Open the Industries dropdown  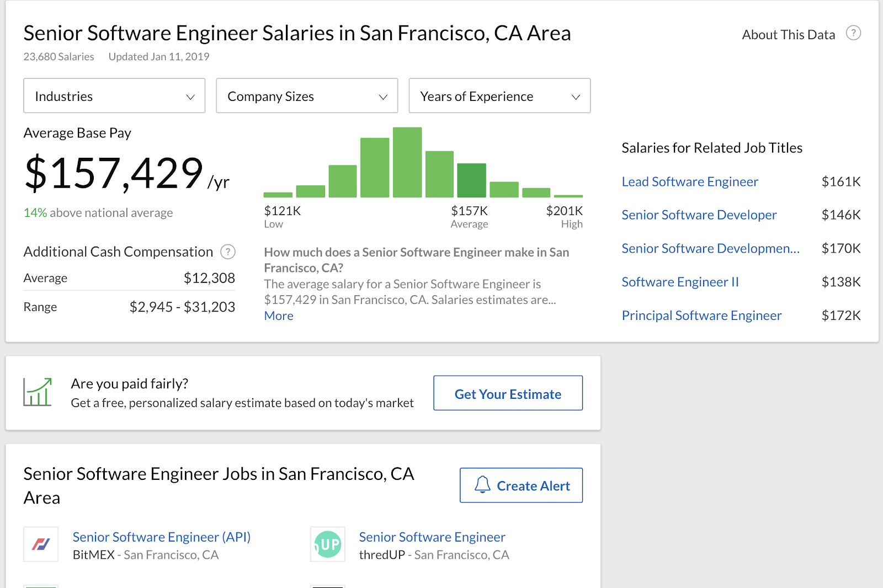point(114,96)
